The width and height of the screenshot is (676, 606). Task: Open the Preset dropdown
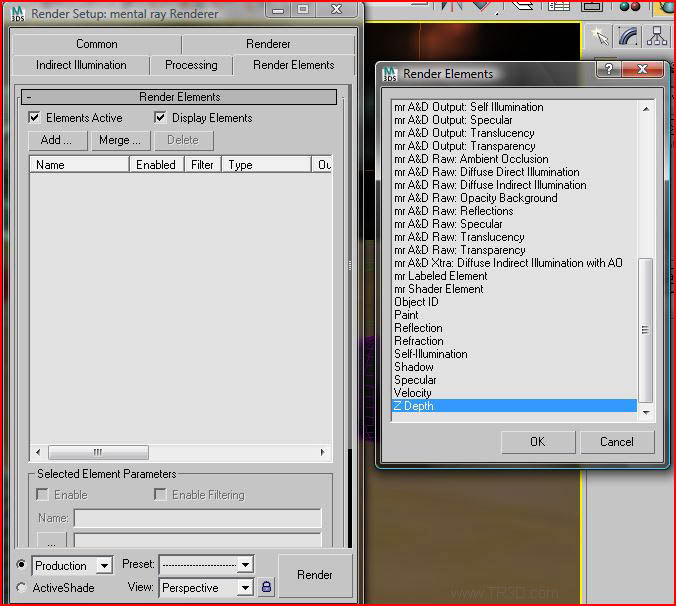tap(207, 565)
